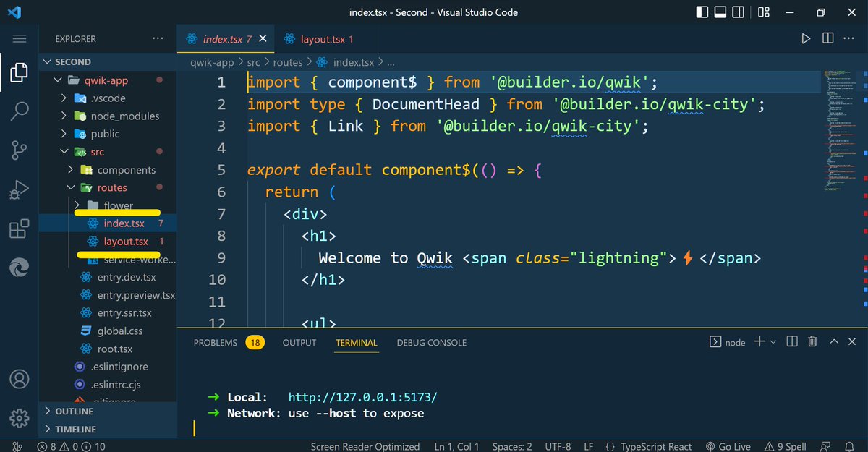Expand the node_modules folder
868x452 pixels.
pyautogui.click(x=109, y=116)
